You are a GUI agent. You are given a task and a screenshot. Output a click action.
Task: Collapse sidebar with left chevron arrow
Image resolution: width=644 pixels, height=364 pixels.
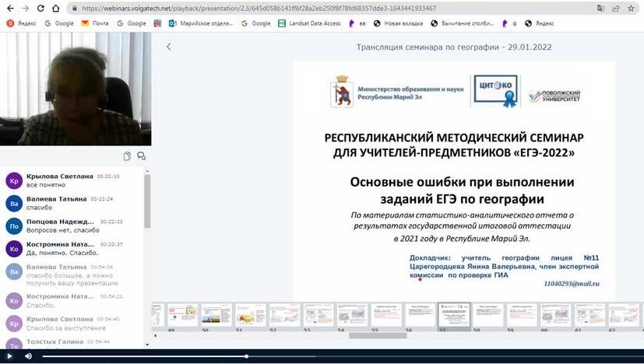[169, 47]
